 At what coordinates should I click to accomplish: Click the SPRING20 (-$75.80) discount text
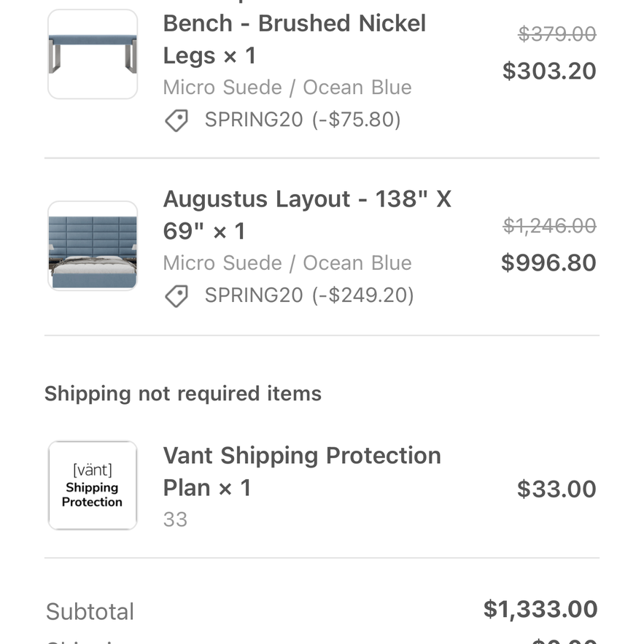[303, 120]
